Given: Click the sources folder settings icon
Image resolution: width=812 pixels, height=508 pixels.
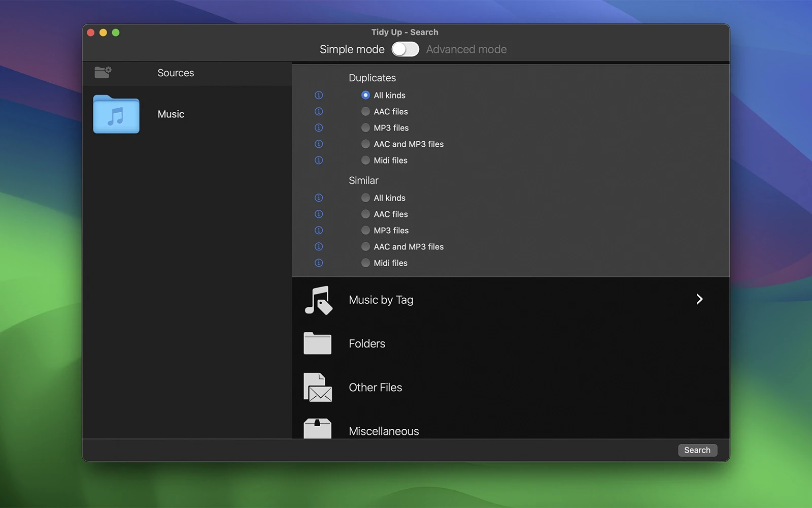Looking at the screenshot, I should 103,73.
